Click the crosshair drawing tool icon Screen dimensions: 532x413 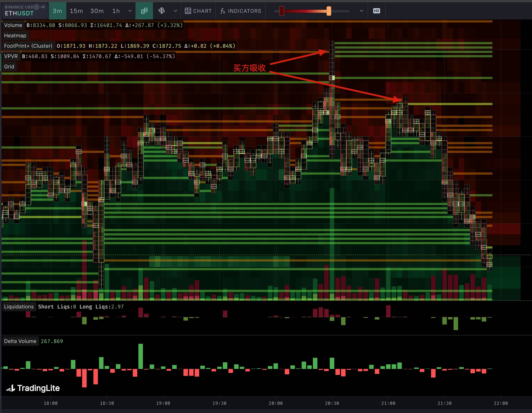tap(161, 11)
